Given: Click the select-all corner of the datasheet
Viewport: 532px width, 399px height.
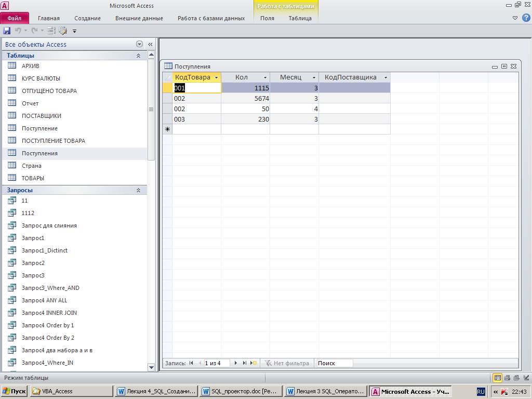Looking at the screenshot, I should tap(168, 77).
